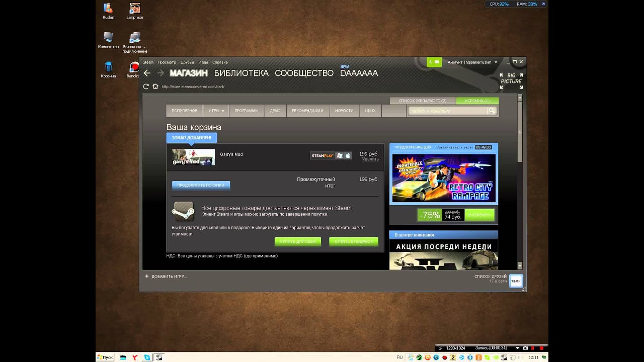Image resolution: width=644 pixels, height=362 pixels.
Task: Go to СООБЩЕСТВО section
Action: tap(304, 73)
